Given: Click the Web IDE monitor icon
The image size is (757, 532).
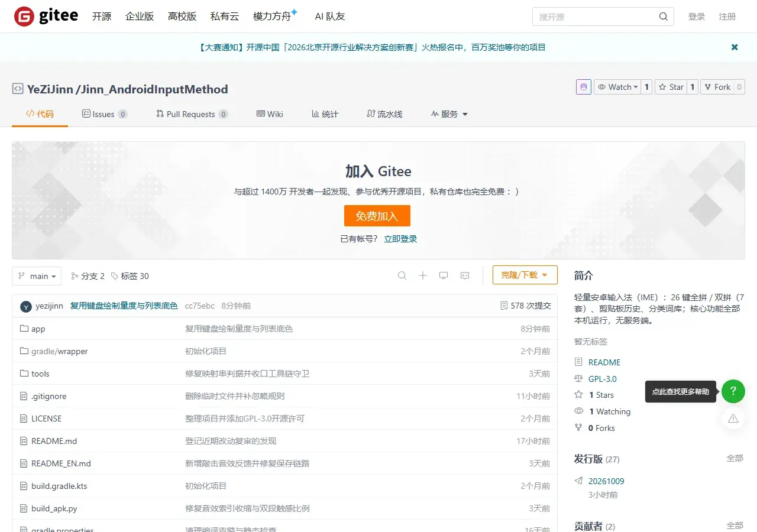Looking at the screenshot, I should click(x=444, y=275).
